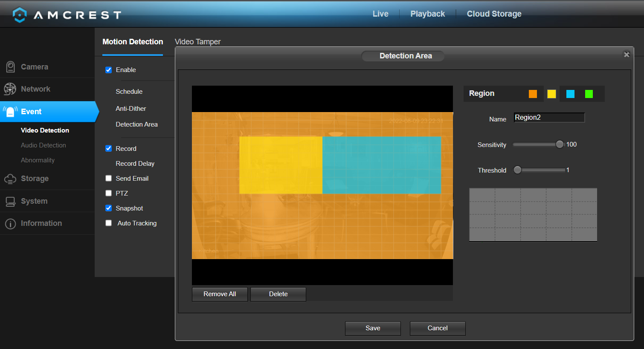Click the Storage cloud icon

tap(10, 179)
